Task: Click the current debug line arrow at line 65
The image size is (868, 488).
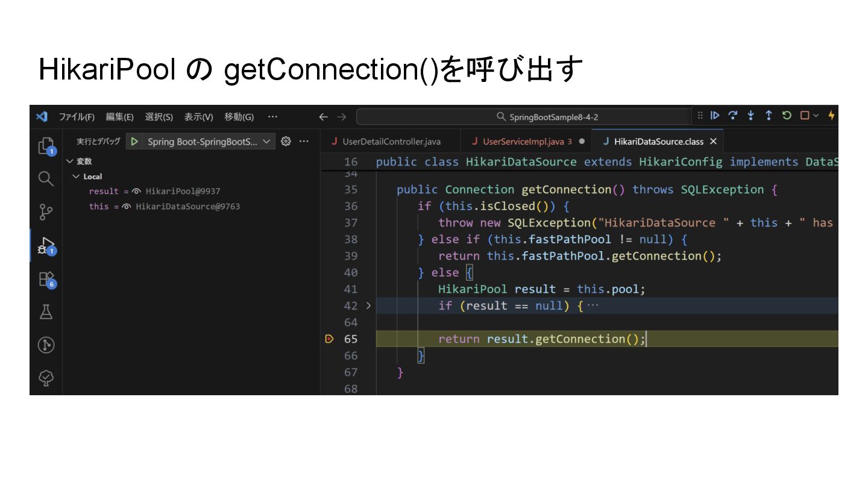Action: point(329,339)
